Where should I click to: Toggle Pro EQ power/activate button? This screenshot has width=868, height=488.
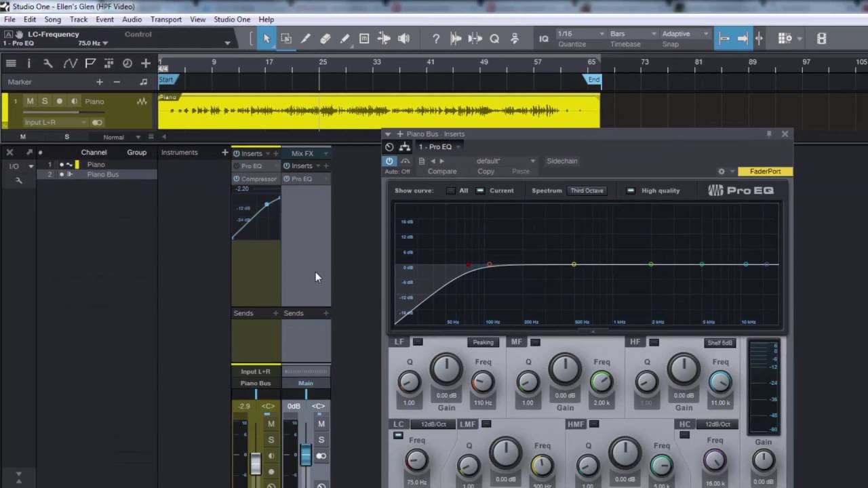click(389, 161)
